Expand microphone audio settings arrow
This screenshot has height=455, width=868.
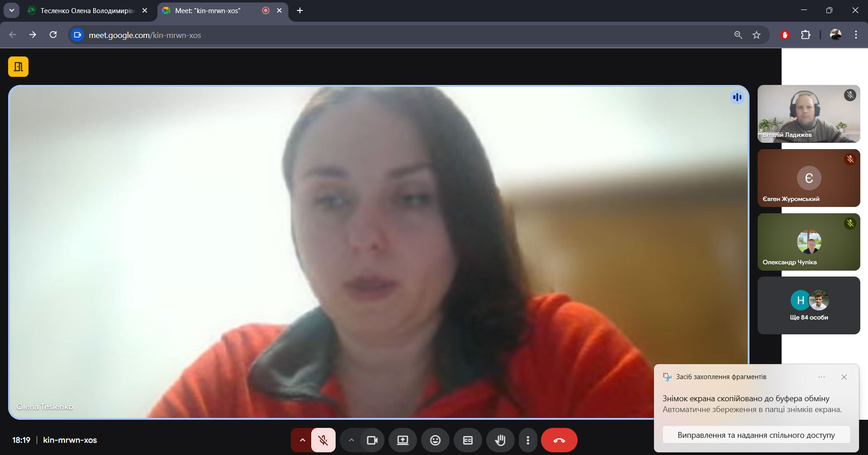[302, 440]
